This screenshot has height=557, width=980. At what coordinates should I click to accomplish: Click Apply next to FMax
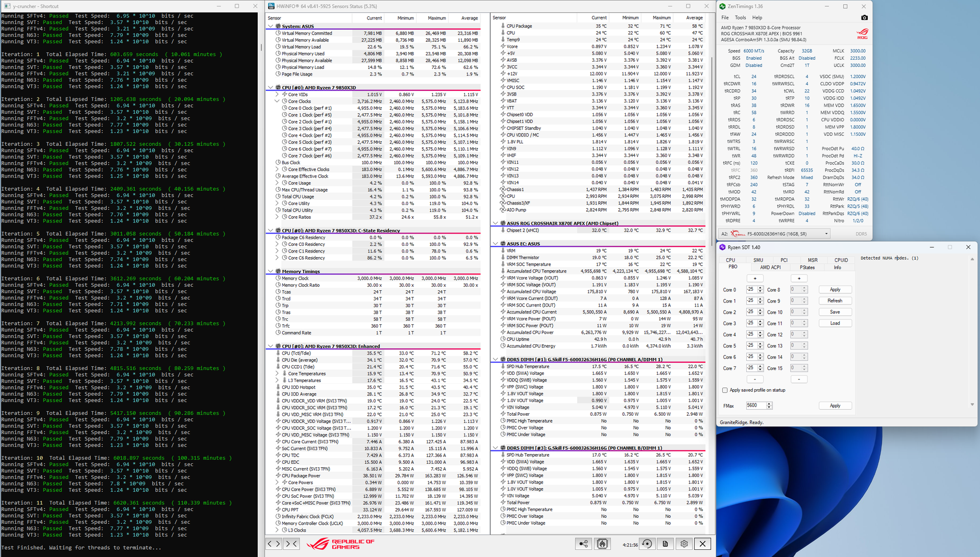point(835,406)
